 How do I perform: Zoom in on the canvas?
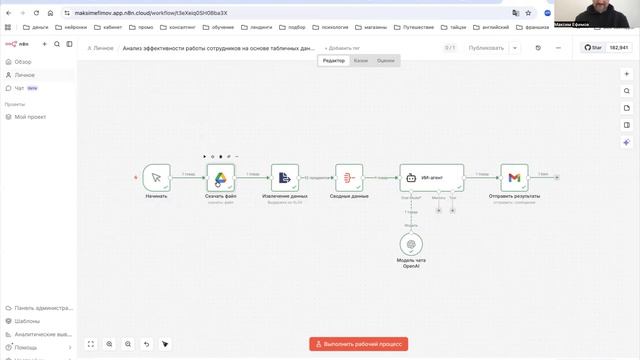point(109,344)
